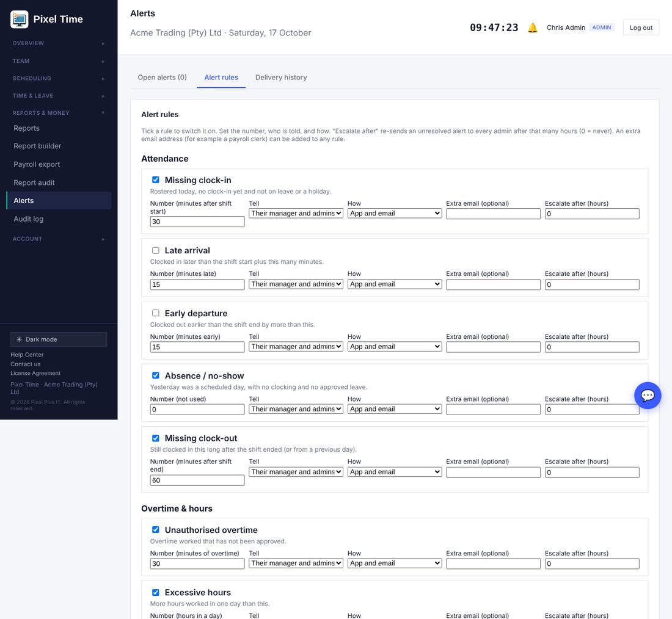The image size is (672, 619).
Task: Follow the Contact us link
Action: coord(25,364)
